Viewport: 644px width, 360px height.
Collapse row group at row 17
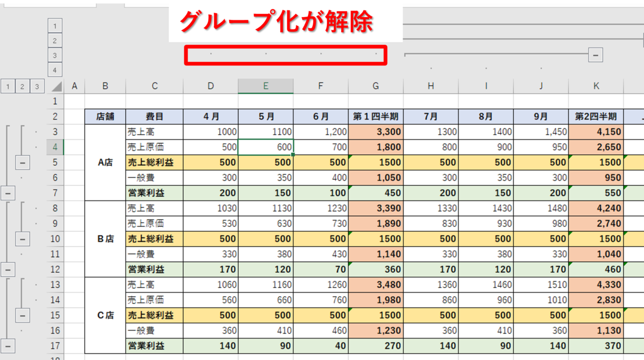click(x=8, y=346)
